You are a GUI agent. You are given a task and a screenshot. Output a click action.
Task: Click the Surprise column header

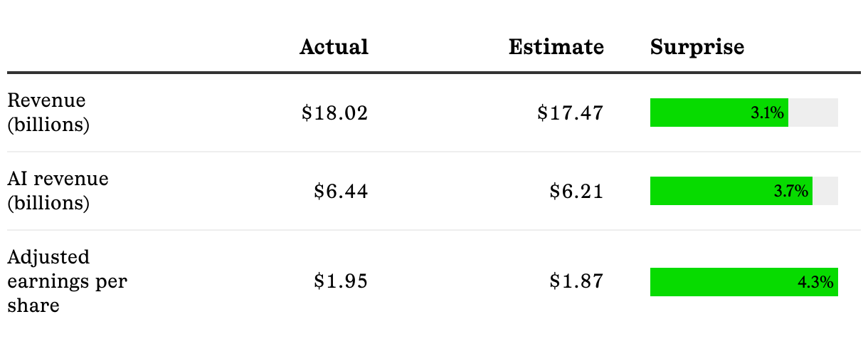coord(697,47)
